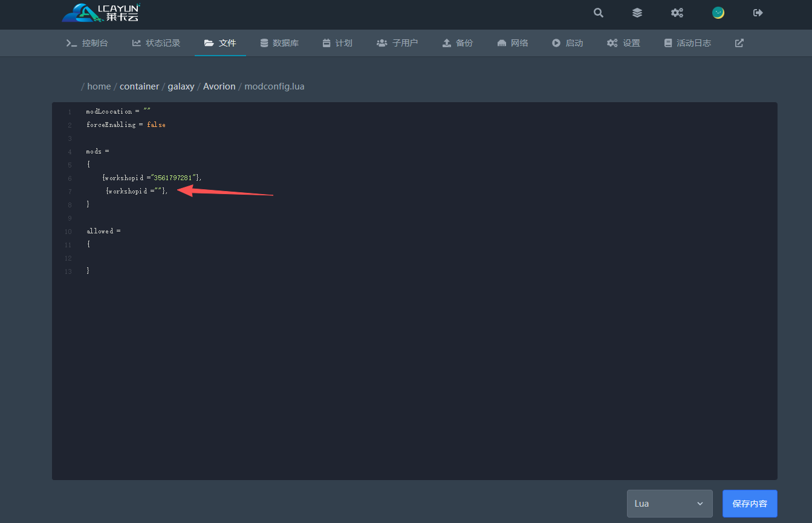Switch to the 状态记录 tab
Viewport: 812px width, 523px height.
[156, 43]
